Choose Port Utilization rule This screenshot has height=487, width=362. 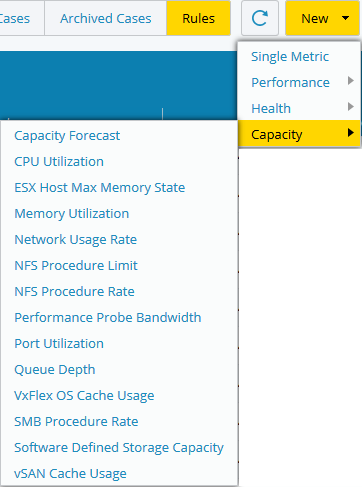[59, 344]
